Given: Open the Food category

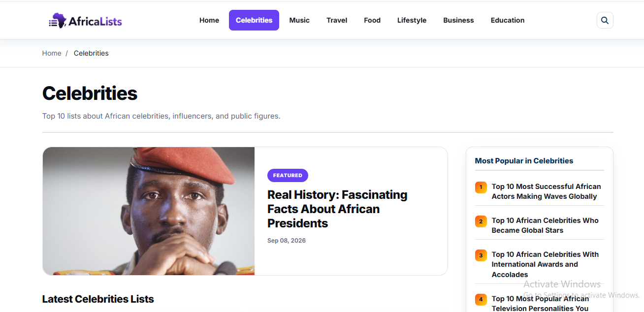Looking at the screenshot, I should 372,20.
